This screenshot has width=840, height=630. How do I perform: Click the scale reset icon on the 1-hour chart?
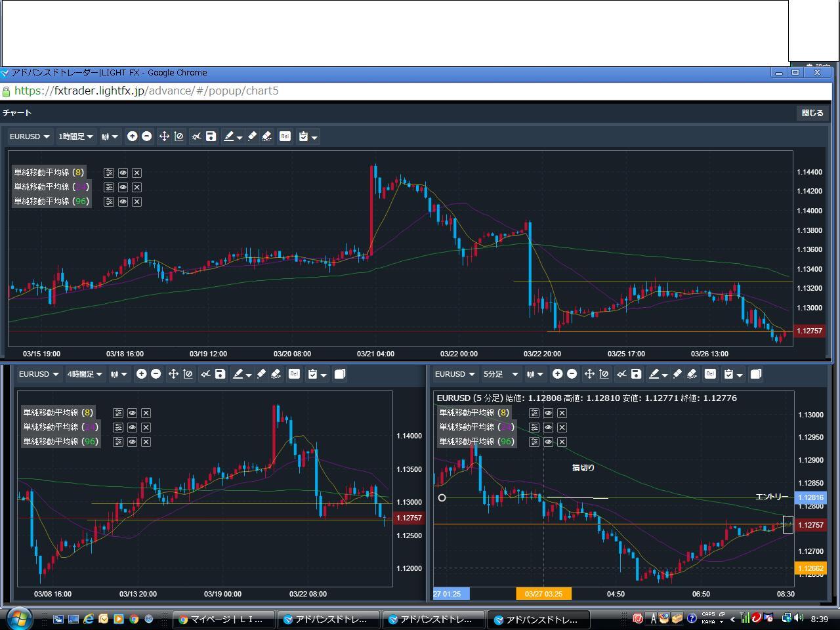178,136
